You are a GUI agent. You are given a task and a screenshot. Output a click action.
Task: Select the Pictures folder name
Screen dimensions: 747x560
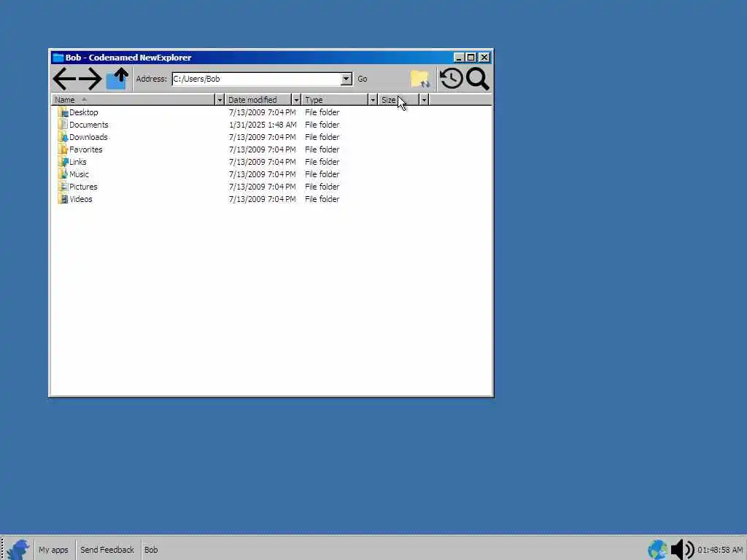tap(83, 187)
